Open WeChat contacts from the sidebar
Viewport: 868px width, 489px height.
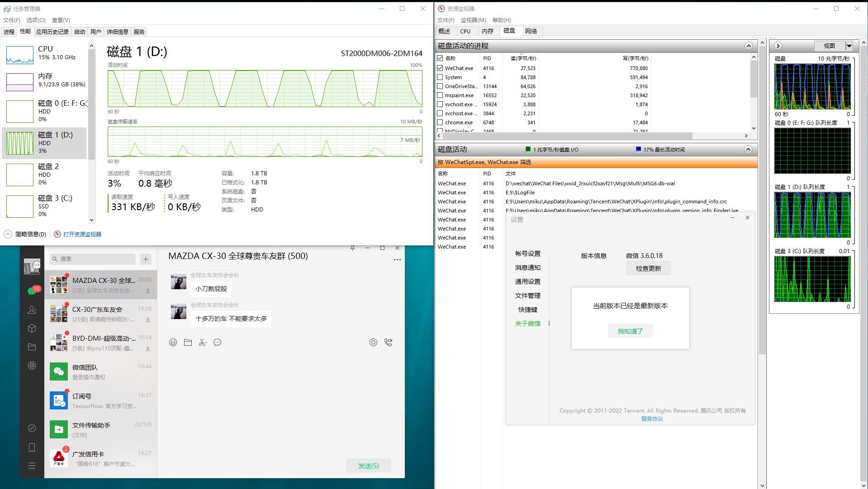(32, 310)
